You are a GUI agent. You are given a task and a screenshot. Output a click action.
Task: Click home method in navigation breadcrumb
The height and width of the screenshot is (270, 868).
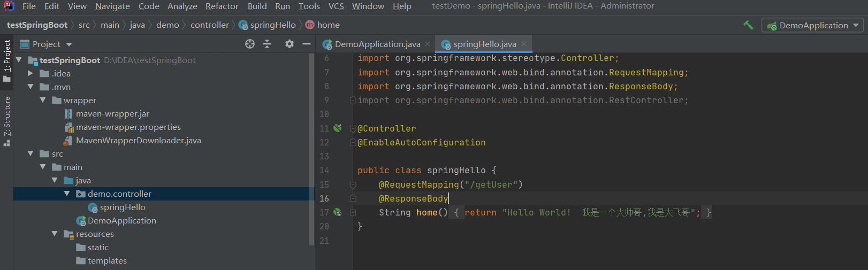[323, 25]
